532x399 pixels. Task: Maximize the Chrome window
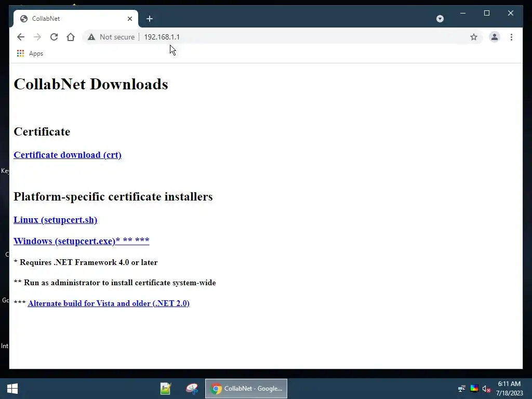coord(486,13)
